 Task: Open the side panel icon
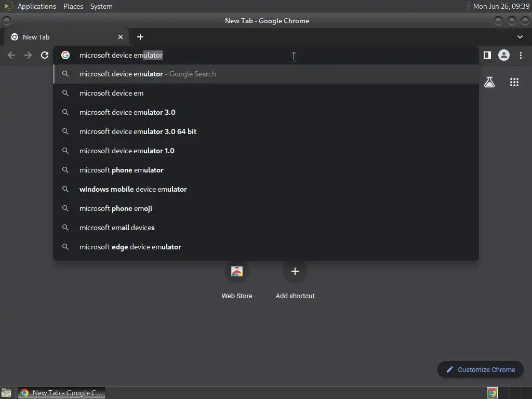487,55
